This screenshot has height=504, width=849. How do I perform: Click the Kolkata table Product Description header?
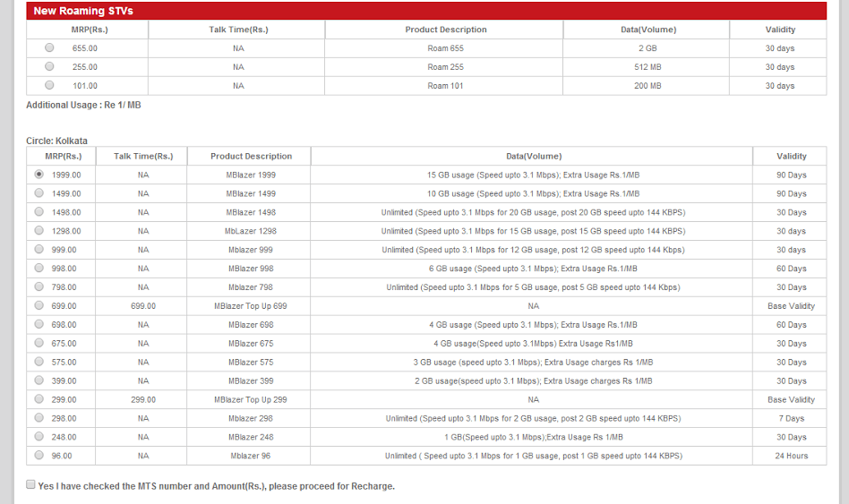click(x=251, y=156)
